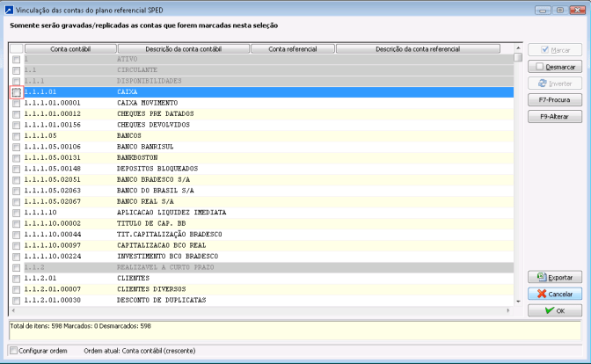Click the status text showing total items
The width and height of the screenshot is (591, 364).
[80, 326]
